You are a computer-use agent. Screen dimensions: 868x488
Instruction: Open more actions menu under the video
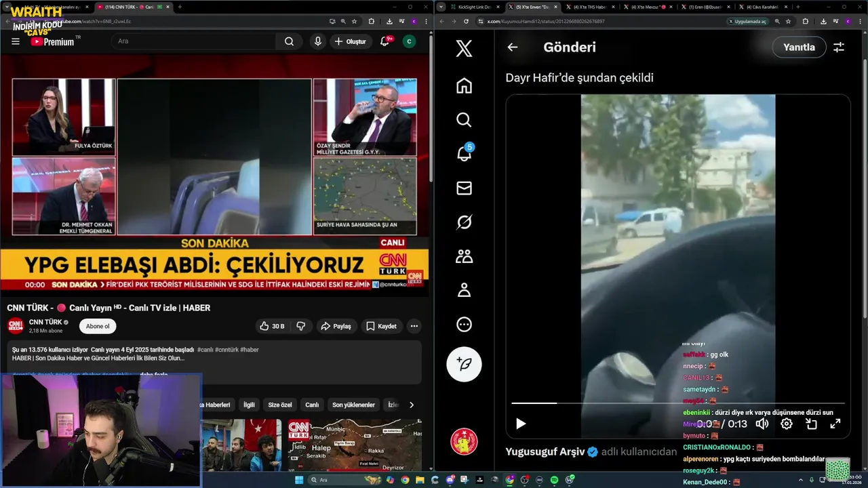click(414, 326)
